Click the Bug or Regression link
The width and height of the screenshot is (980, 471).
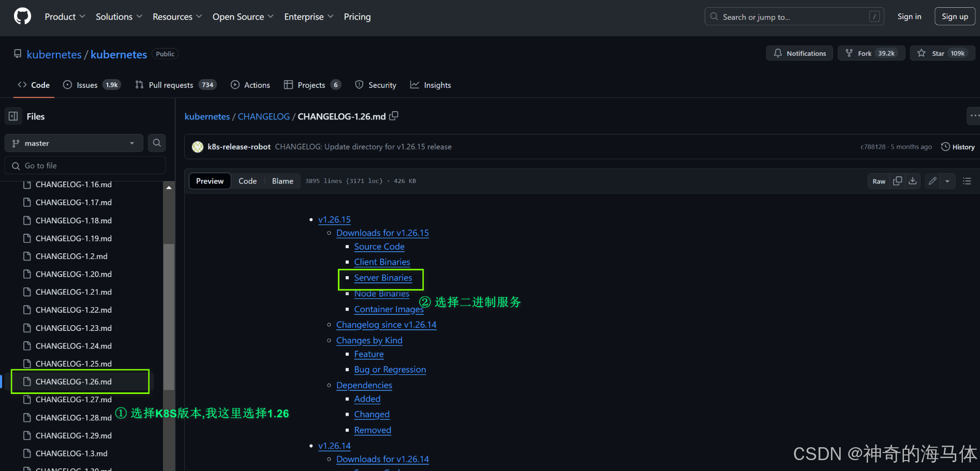click(390, 370)
